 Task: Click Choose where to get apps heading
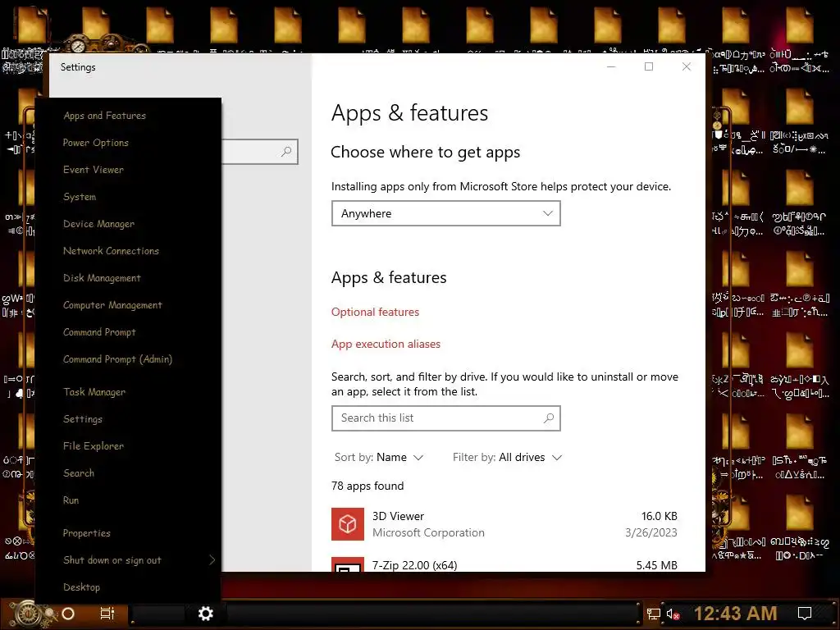426,152
